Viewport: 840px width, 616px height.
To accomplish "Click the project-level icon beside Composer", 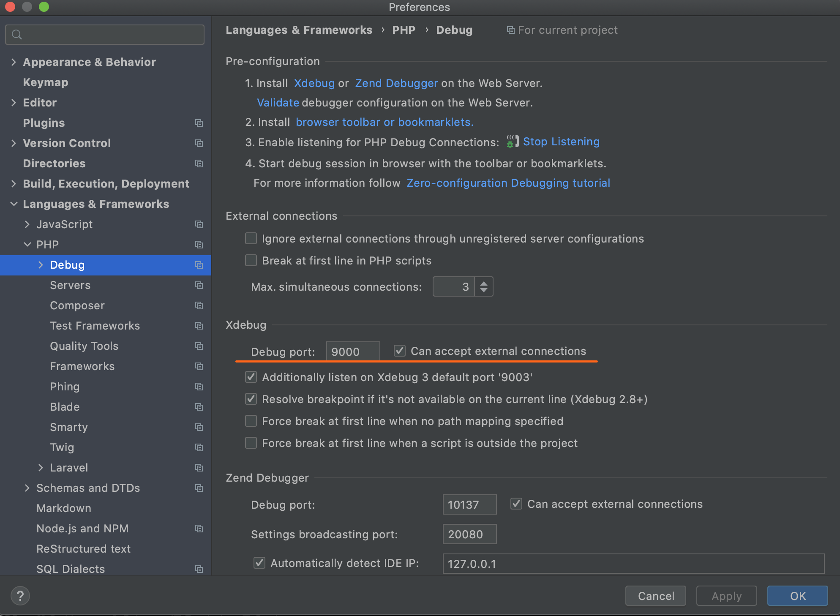I will click(199, 305).
